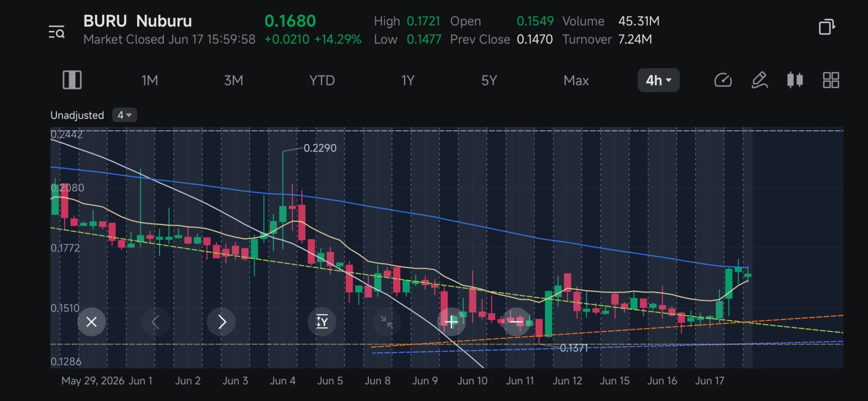
Task: Choose the Max time range
Action: [x=576, y=80]
